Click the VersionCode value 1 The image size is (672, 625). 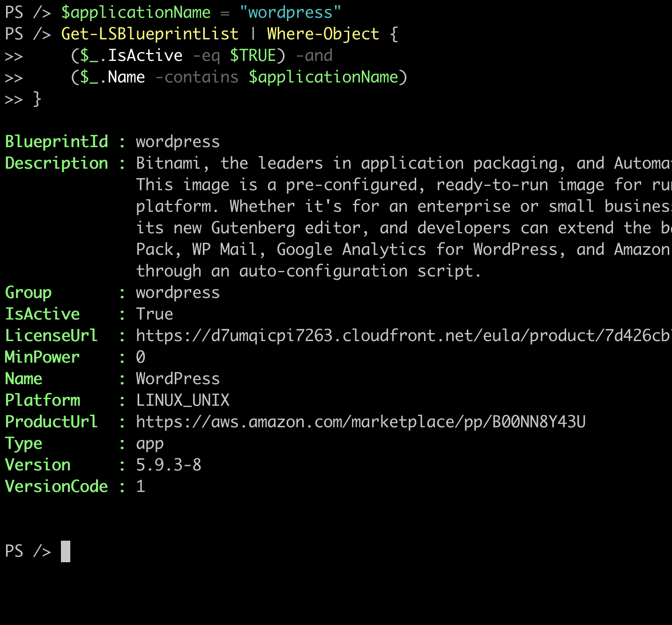(140, 486)
